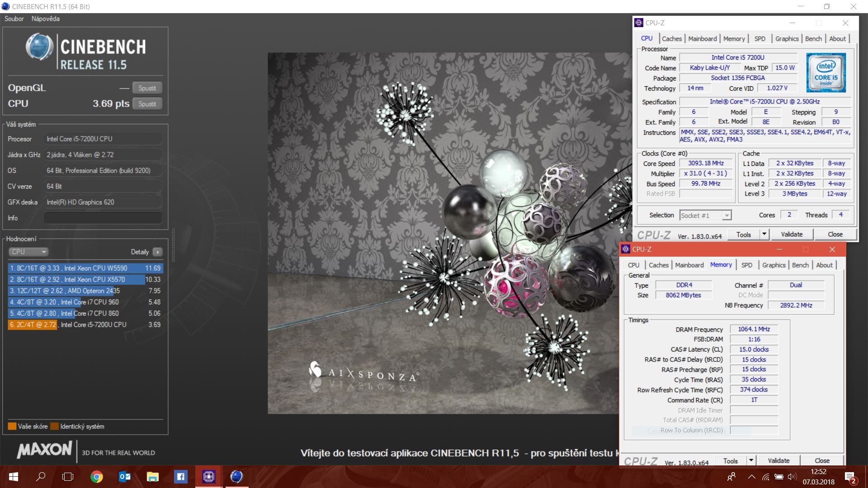Expand Detaily arrow button

(x=157, y=252)
